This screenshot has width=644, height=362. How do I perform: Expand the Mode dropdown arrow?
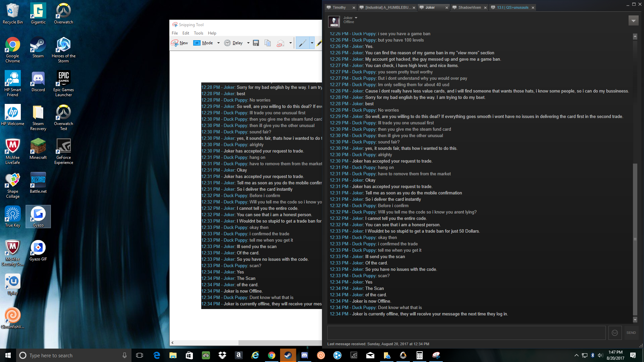point(218,43)
